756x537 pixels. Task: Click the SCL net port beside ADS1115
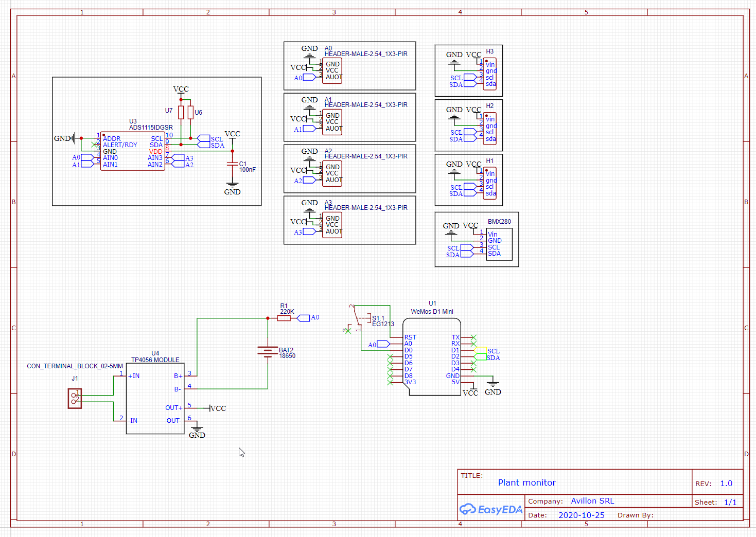(x=210, y=139)
